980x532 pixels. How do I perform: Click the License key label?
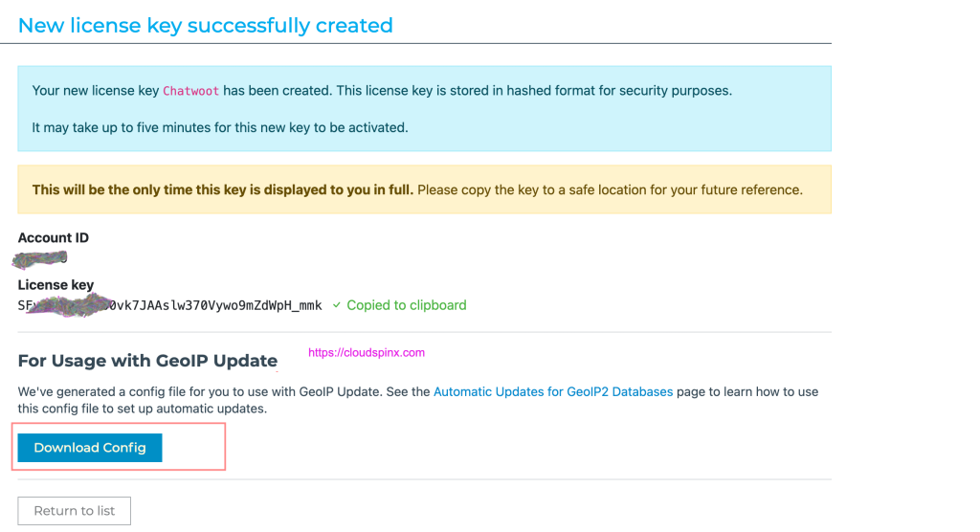point(56,284)
